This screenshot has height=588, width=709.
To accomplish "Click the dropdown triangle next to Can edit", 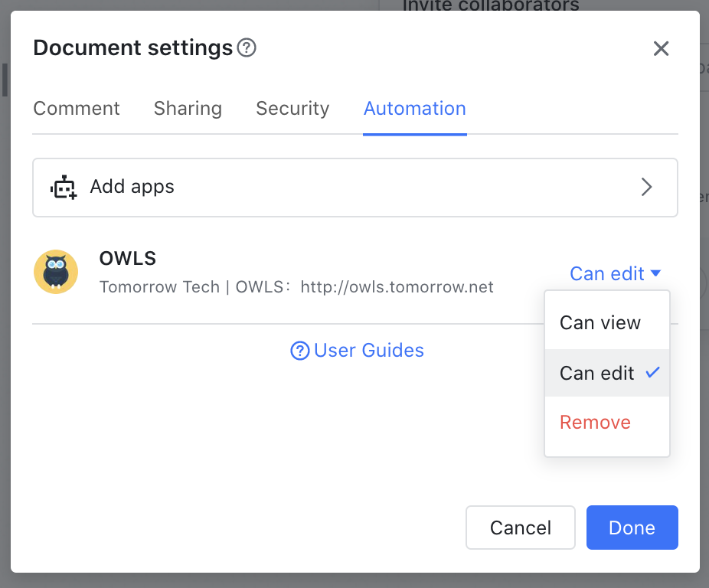I will coord(657,273).
